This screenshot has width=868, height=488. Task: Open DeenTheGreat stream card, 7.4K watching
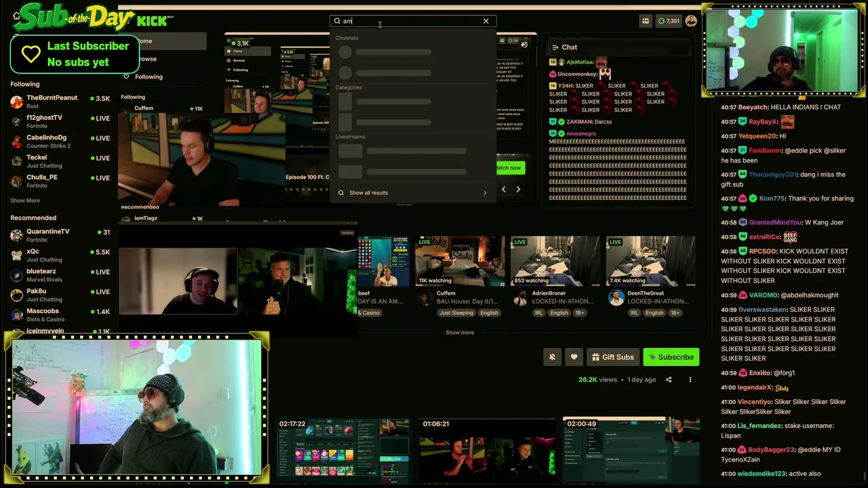[x=650, y=262]
